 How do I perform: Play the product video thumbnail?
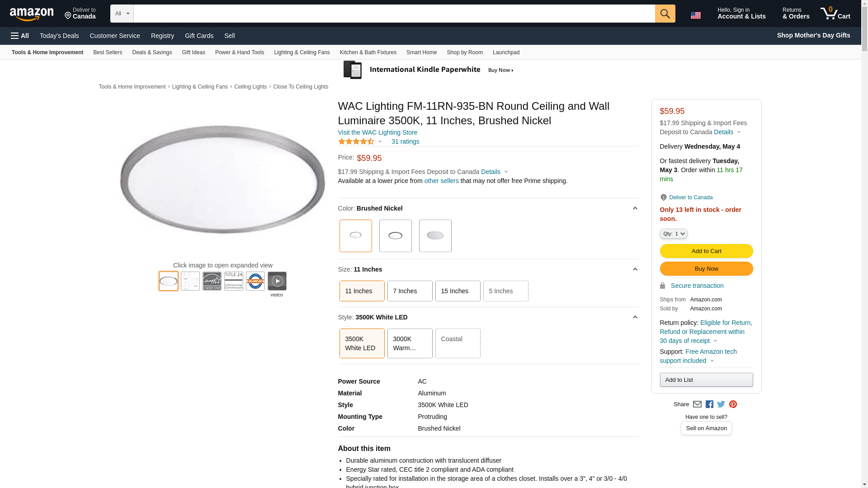(277, 281)
